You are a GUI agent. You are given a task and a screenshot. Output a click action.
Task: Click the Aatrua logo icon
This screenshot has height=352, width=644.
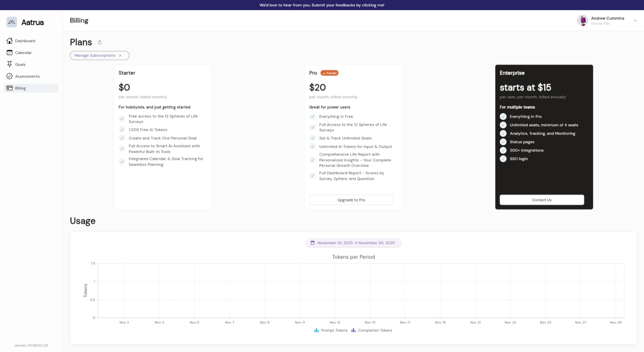tap(12, 22)
